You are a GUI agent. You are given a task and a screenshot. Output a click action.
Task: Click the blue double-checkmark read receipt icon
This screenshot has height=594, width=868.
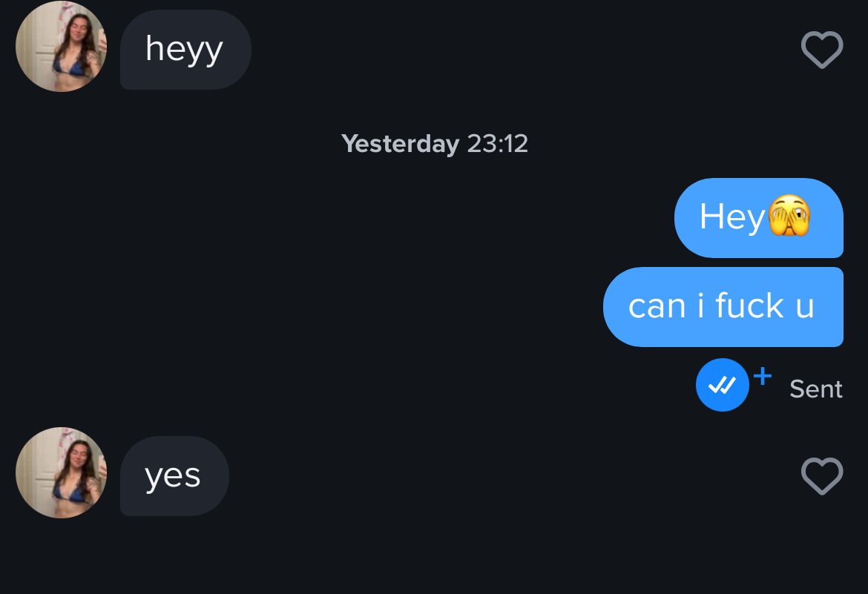(x=723, y=385)
